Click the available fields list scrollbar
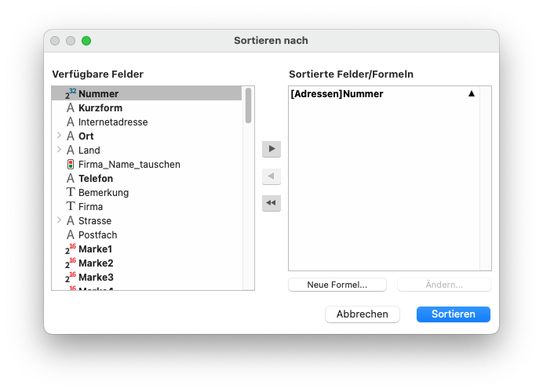The height and width of the screenshot is (392, 543). [248, 107]
